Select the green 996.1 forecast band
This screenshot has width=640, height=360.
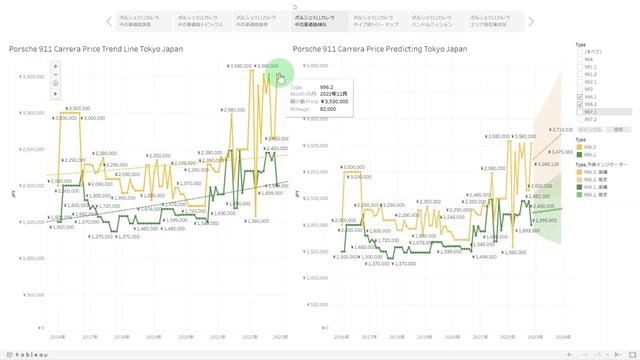click(547, 210)
